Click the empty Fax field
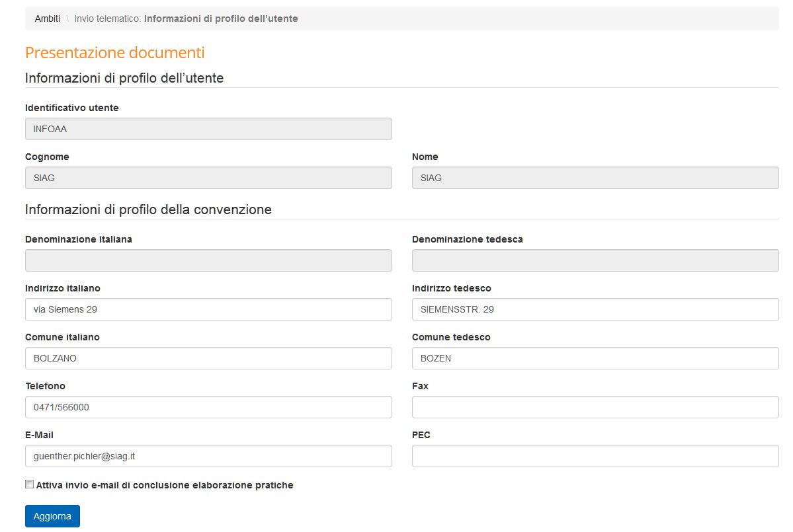 click(595, 407)
